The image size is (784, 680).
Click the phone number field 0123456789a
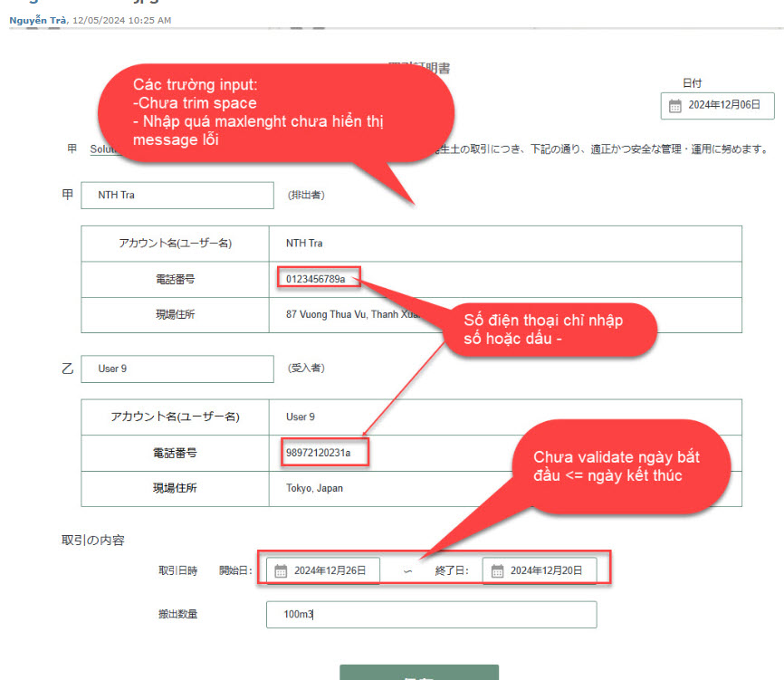[316, 280]
